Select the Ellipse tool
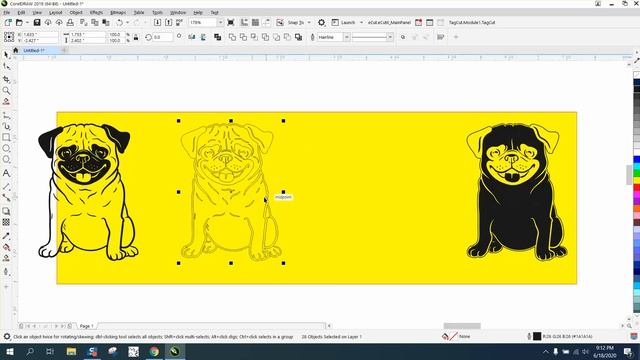640x360 pixels. [x=6, y=148]
